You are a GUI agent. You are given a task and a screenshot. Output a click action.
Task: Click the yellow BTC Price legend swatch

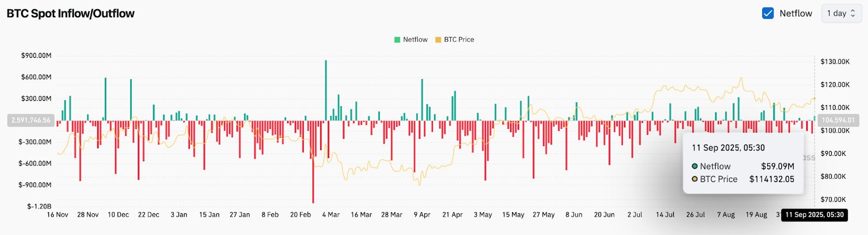coord(438,40)
